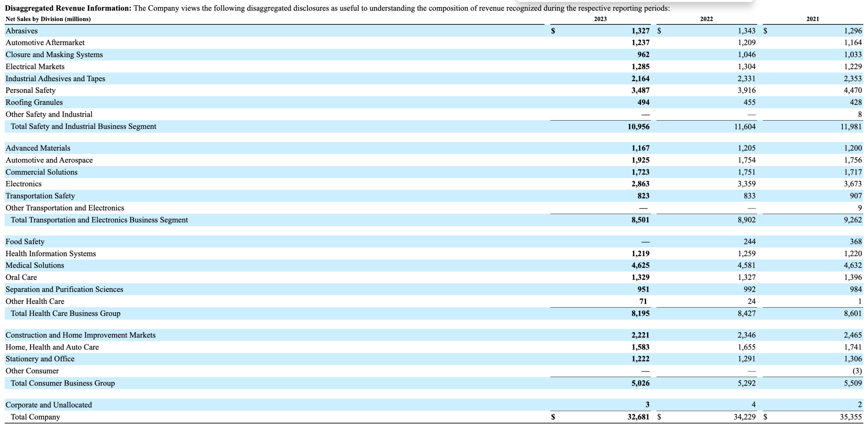Click the Electrical Markets label

pyautogui.click(x=35, y=66)
